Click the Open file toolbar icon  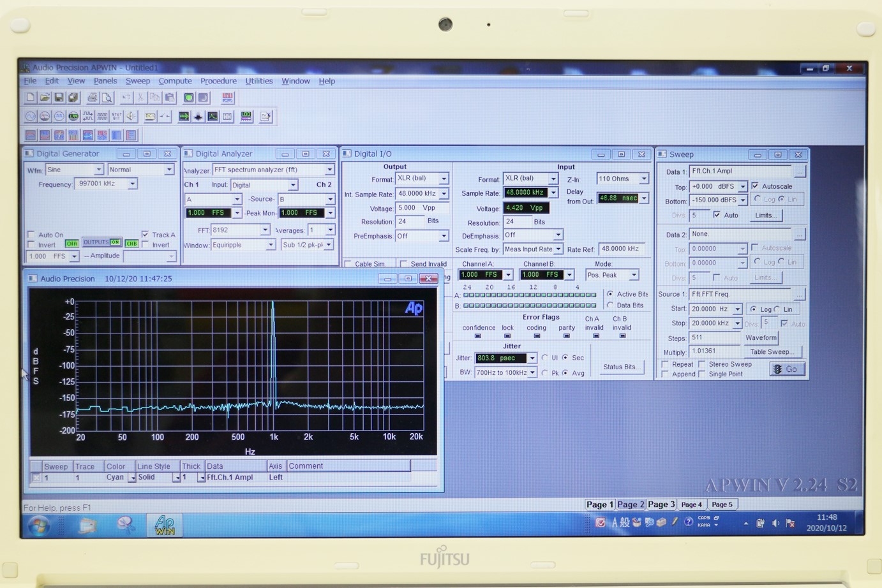tap(45, 98)
